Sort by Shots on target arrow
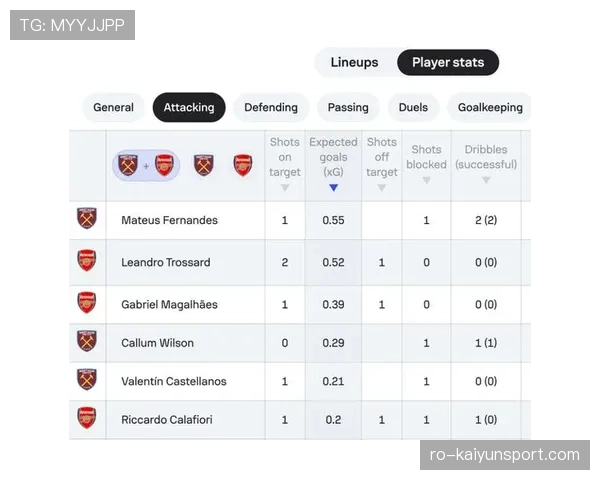The image size is (600, 480). tap(285, 188)
